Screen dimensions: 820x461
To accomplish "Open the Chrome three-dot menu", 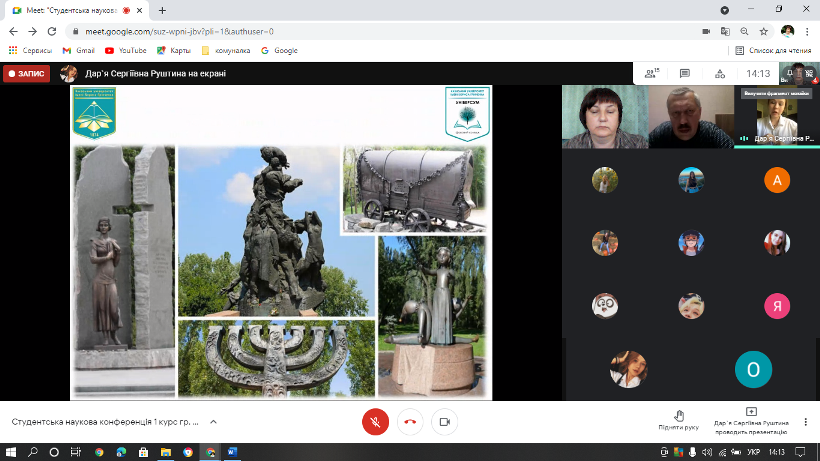I will pyautogui.click(x=808, y=31).
